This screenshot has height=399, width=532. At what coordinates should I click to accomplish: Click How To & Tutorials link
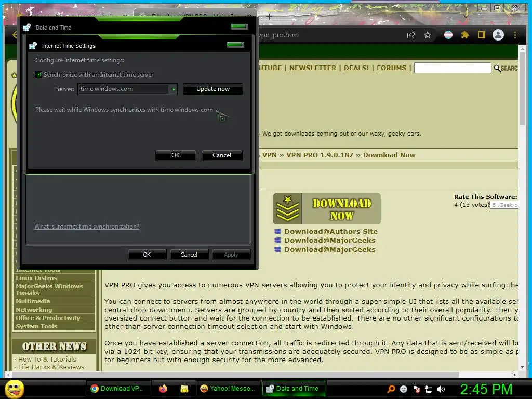(x=47, y=359)
